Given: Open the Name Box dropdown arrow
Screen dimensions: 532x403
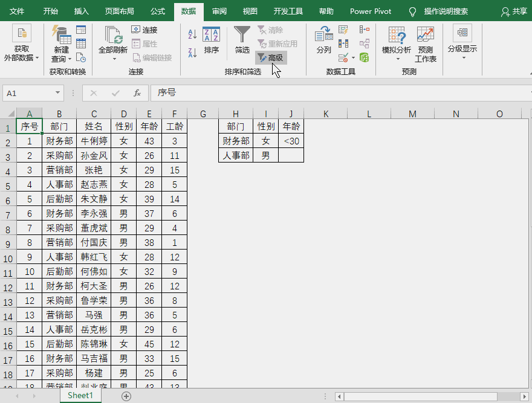Looking at the screenshot, I should click(57, 94).
